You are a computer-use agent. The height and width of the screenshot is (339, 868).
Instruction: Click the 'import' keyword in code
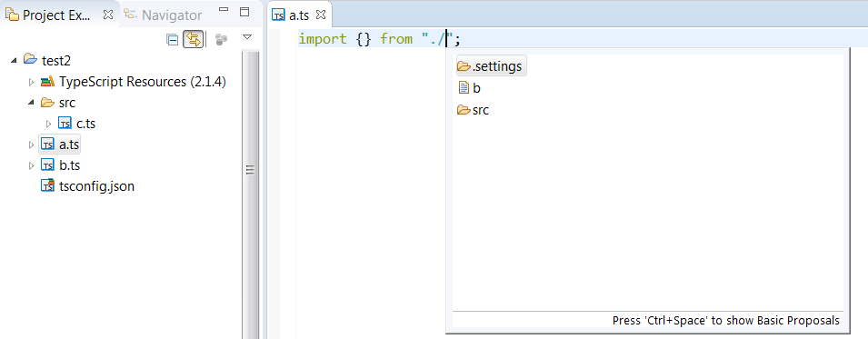click(322, 39)
